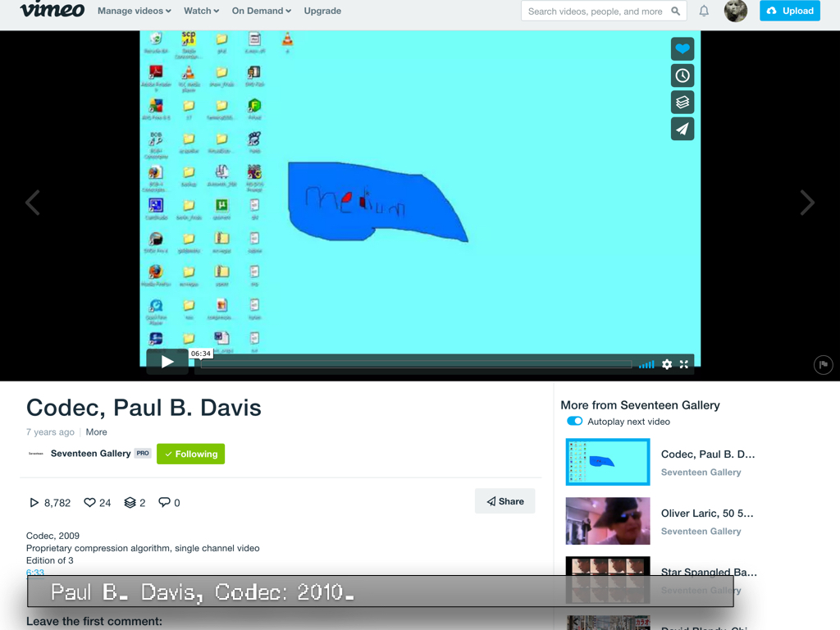Flag the video with report icon
Viewport: 840px width, 630px height.
pyautogui.click(x=824, y=365)
